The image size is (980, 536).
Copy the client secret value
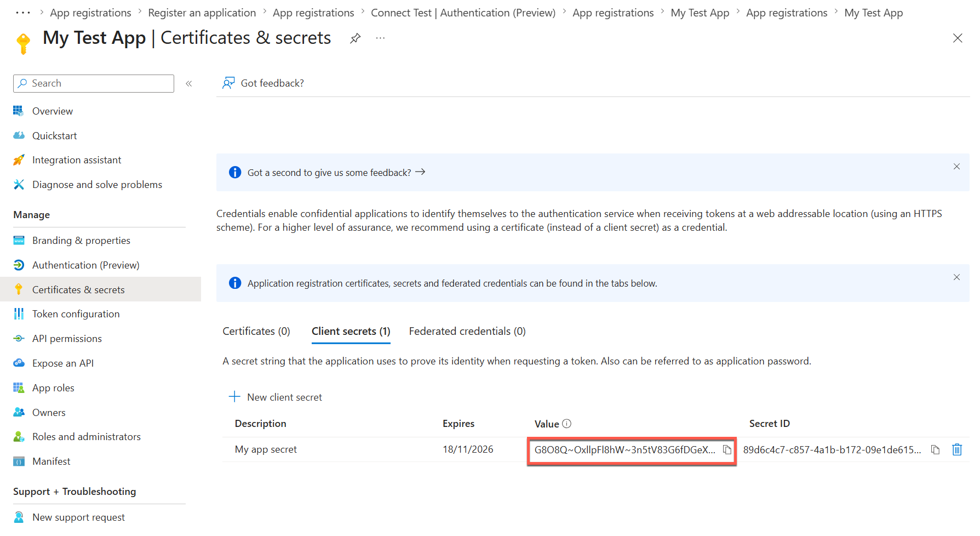[727, 450]
